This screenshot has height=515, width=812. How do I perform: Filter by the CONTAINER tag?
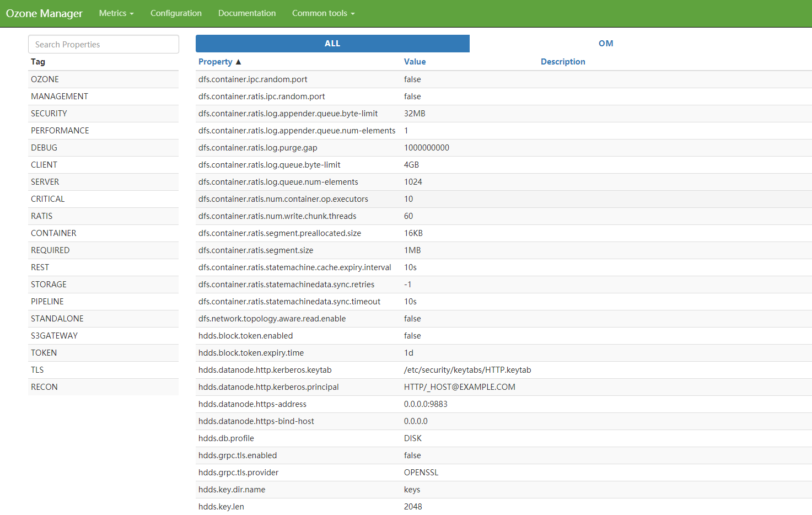click(54, 233)
